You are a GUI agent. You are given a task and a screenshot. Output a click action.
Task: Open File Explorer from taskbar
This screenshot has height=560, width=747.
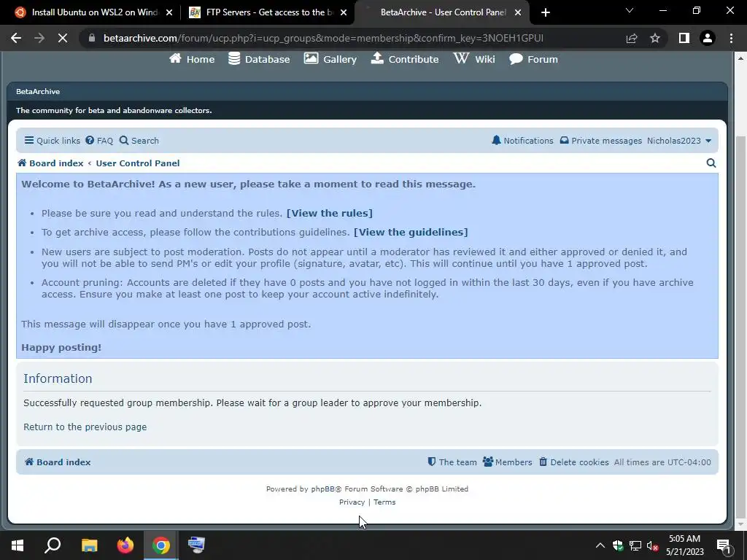[x=89, y=545]
